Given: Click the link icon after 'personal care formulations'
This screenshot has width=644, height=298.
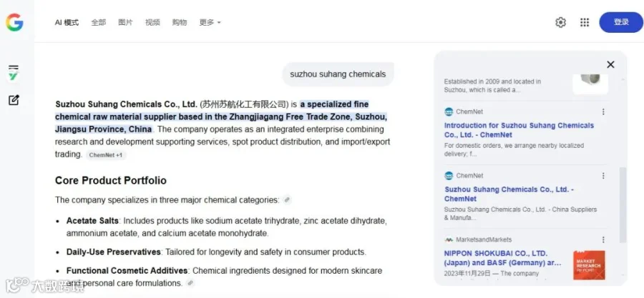Looking at the screenshot, I should [x=190, y=283].
